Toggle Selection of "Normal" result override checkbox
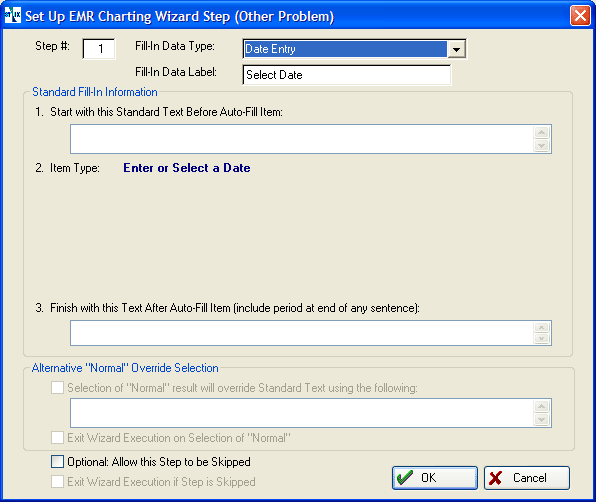Viewport: 596px width, 502px height. tap(57, 388)
